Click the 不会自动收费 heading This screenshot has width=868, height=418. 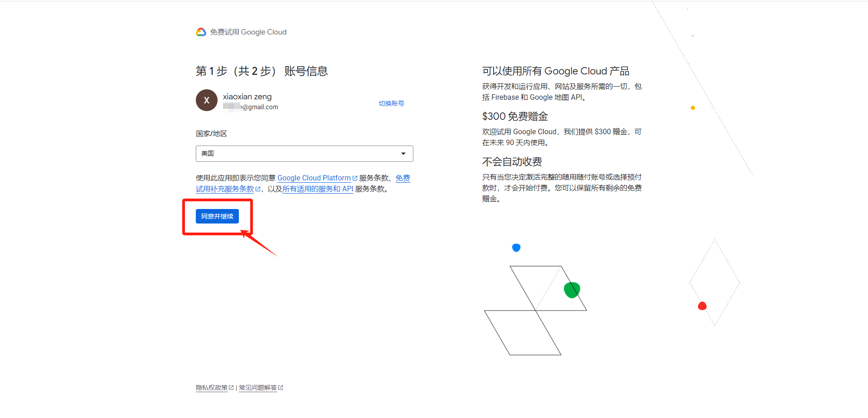pyautogui.click(x=512, y=162)
